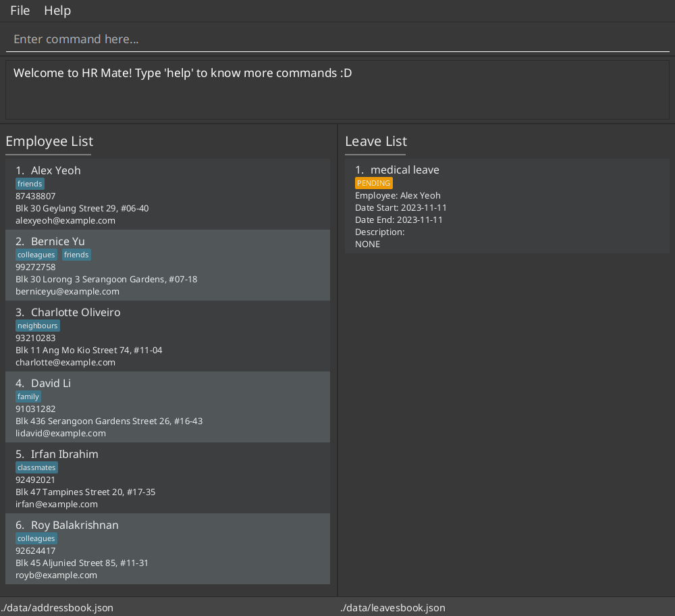
Task: Click the Employee List heading
Action: 49,141
